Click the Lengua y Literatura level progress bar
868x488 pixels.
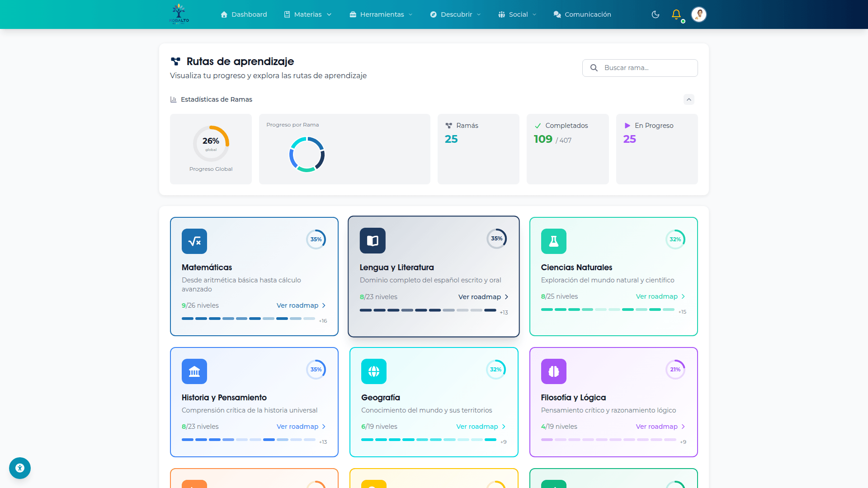click(428, 310)
